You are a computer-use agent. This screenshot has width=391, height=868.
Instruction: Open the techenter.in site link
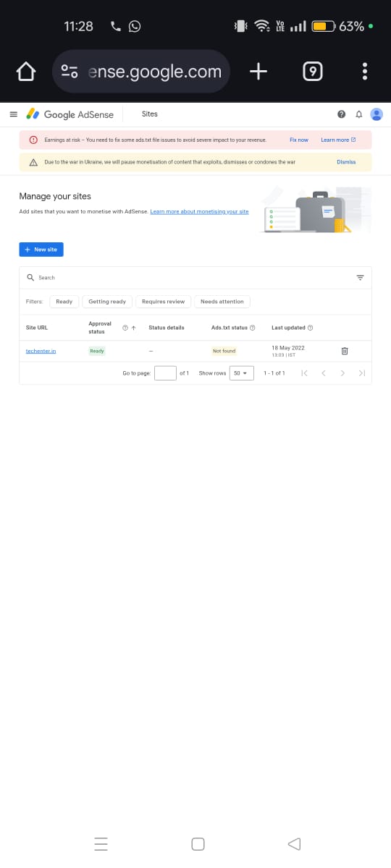(41, 351)
